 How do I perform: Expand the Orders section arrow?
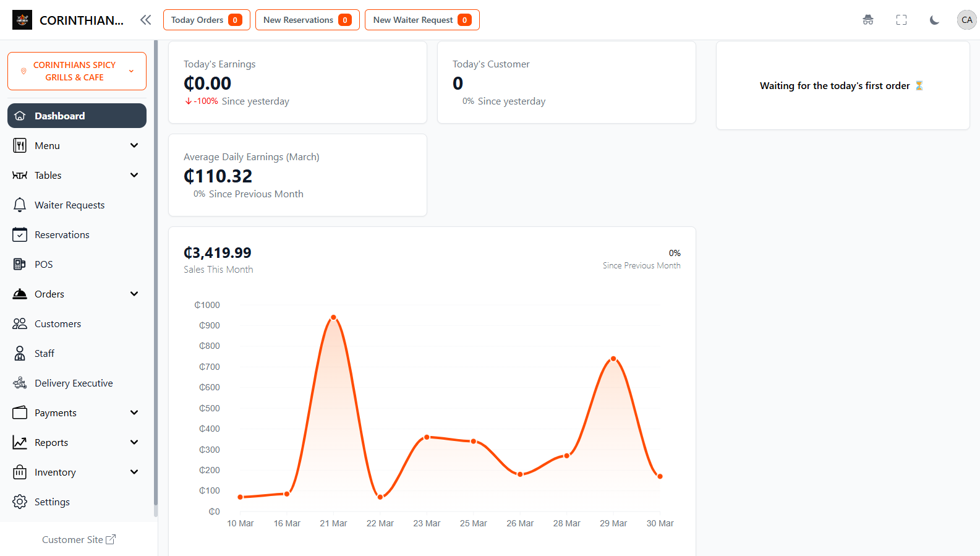click(134, 294)
